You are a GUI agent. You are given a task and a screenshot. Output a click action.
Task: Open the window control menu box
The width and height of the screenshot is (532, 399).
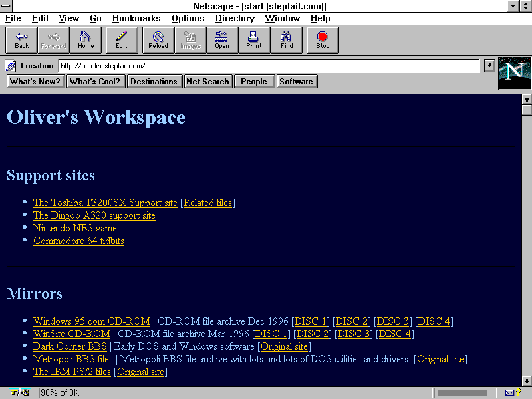[7, 6]
